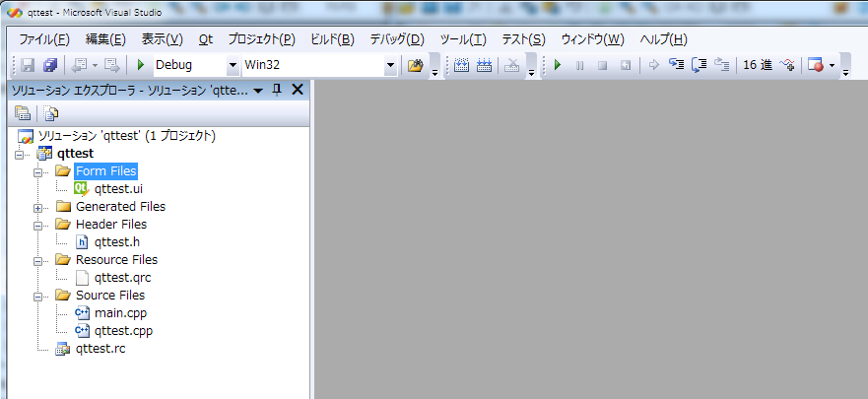
Task: Collapse the Header Files folder
Action: 37,226
